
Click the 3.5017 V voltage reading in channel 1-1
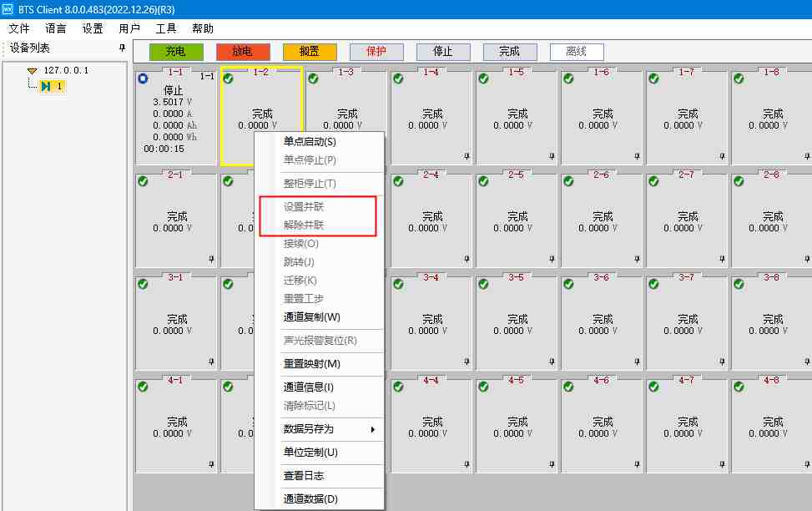tap(173, 102)
